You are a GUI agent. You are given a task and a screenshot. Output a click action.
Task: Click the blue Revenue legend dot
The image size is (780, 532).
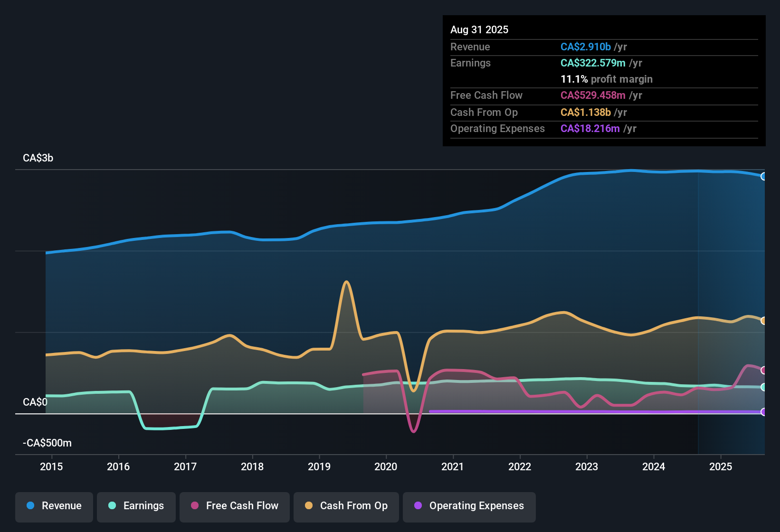(30, 505)
